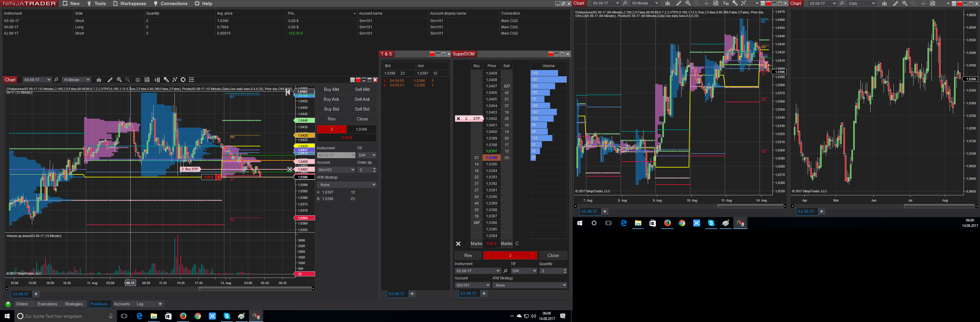Open bar style options in Daily chart
The width and height of the screenshot is (980, 322).
884,3
